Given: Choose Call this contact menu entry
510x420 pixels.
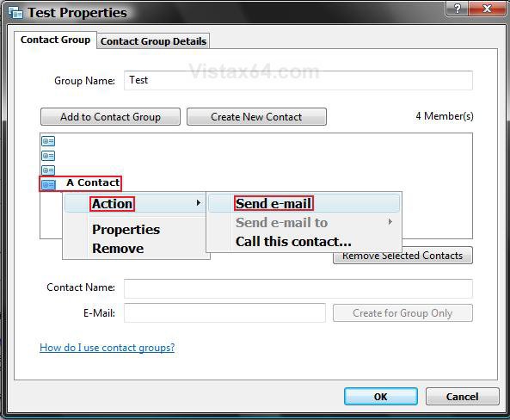Looking at the screenshot, I should 293,242.
